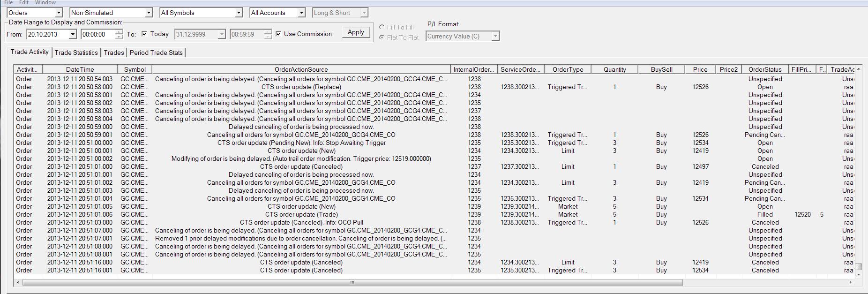Click the To time field 00:59:59
This screenshot has height=294, width=868.
point(247,34)
